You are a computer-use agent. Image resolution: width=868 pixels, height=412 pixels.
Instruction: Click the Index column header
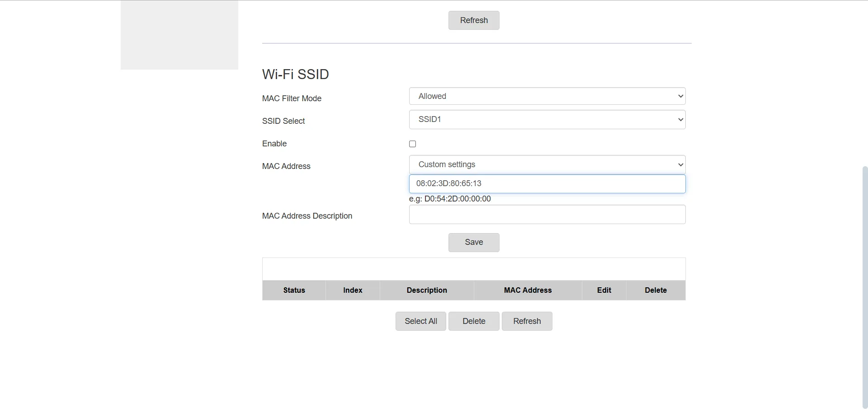pyautogui.click(x=353, y=290)
